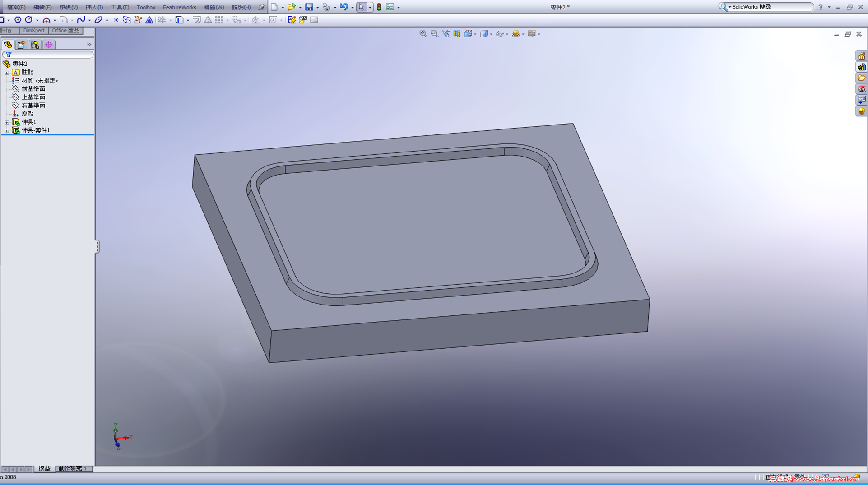
Task: Open the Save dropdown arrow
Action: (x=317, y=8)
